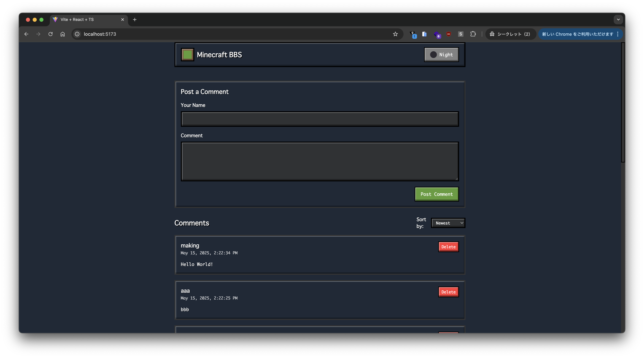
Task: Reload the page
Action: (x=51, y=34)
